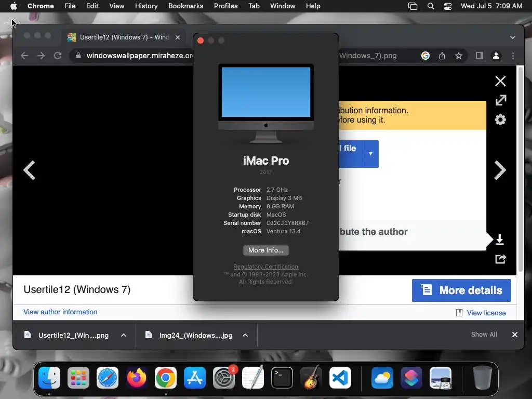Click the date and time in menu bar
Image resolution: width=532 pixels, height=399 pixels.
point(491,6)
